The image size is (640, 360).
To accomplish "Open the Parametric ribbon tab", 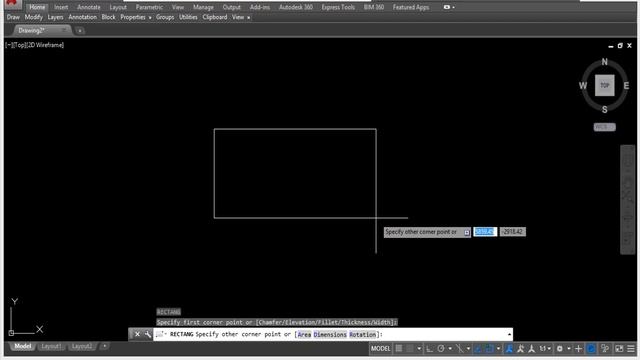I will coord(149,7).
